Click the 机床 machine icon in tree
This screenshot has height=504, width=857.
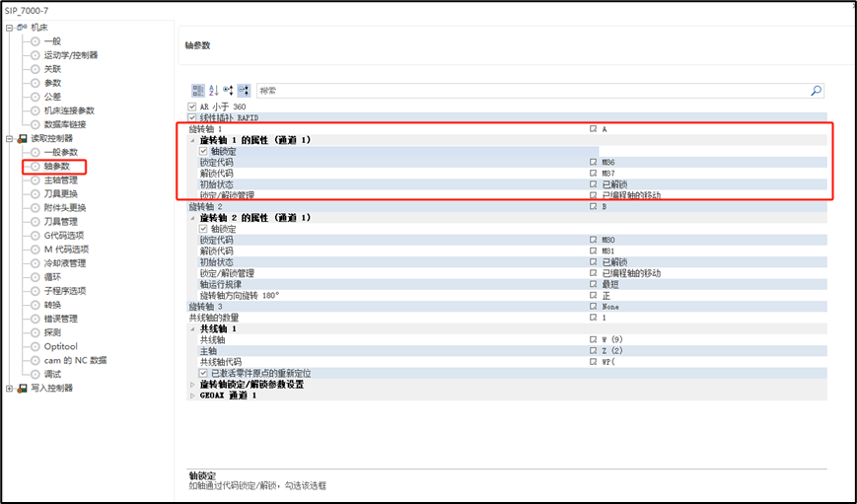point(23,28)
